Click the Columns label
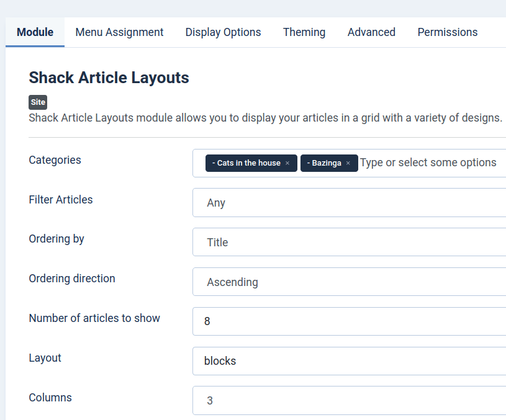506x420 pixels. click(x=50, y=398)
